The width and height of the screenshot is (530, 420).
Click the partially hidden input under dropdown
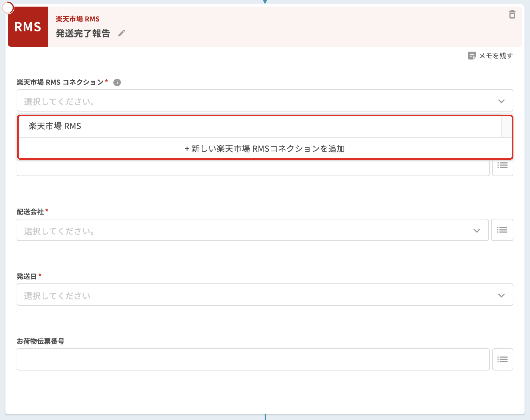(253, 168)
